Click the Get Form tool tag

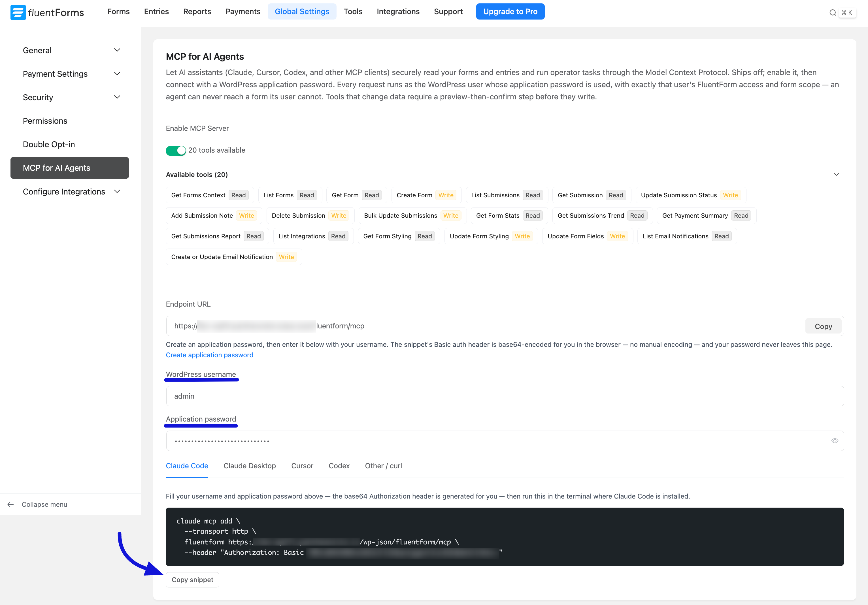tap(356, 195)
